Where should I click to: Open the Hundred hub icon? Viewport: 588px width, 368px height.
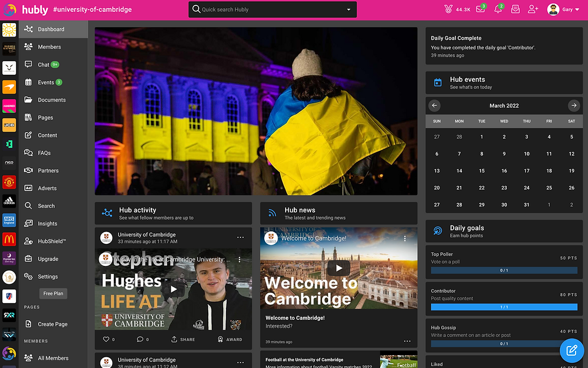click(x=9, y=106)
